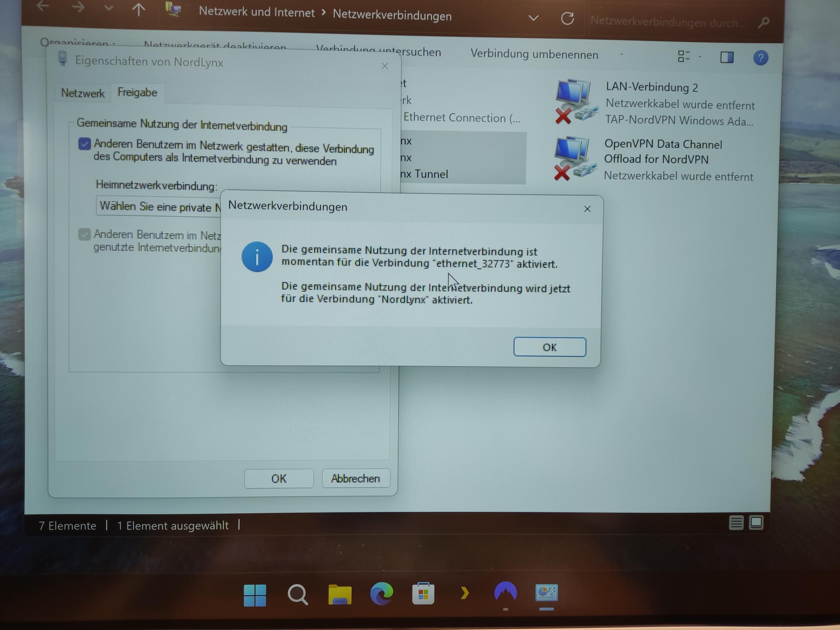Click the up-arrow navigation icon
This screenshot has width=840, height=630.
tap(139, 9)
